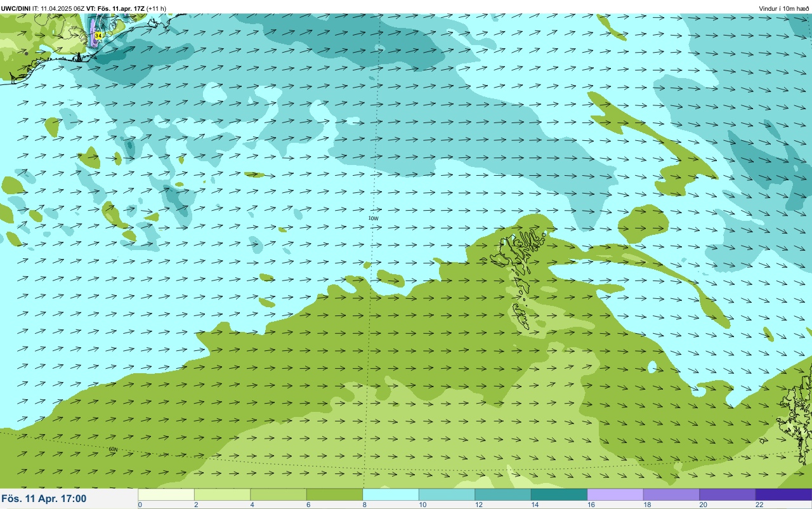Click the dark teal 14–16 legend swatch

[559, 494]
